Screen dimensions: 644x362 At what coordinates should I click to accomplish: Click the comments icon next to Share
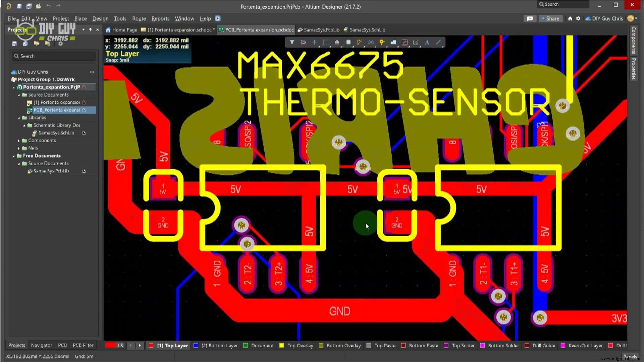[x=530, y=18]
